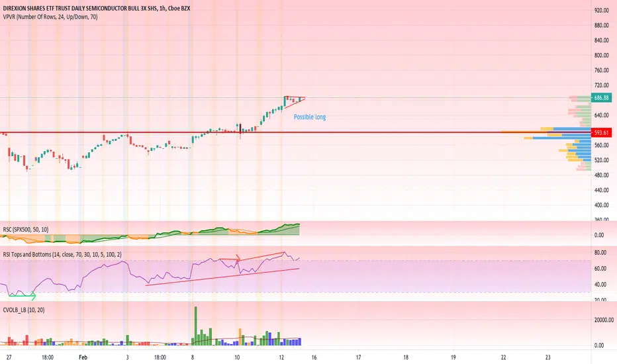
Task: Click the 'Feb' date on time axis
Action: point(83,357)
